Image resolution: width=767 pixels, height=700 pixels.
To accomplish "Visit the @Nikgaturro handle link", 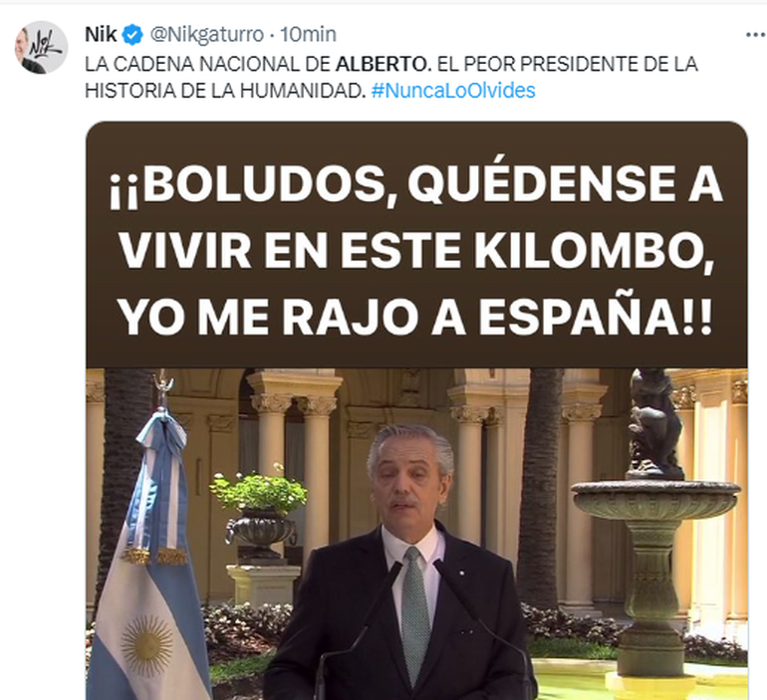I will pos(207,35).
